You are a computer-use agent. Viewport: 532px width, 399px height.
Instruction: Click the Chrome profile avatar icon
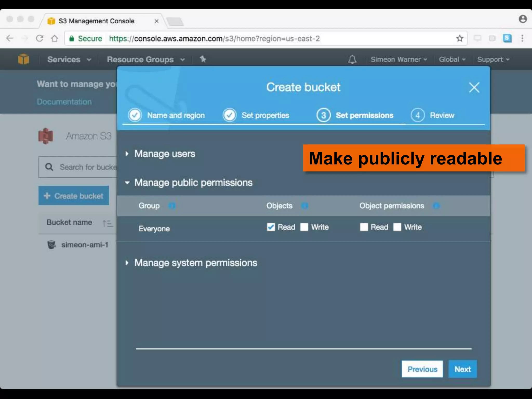[523, 19]
